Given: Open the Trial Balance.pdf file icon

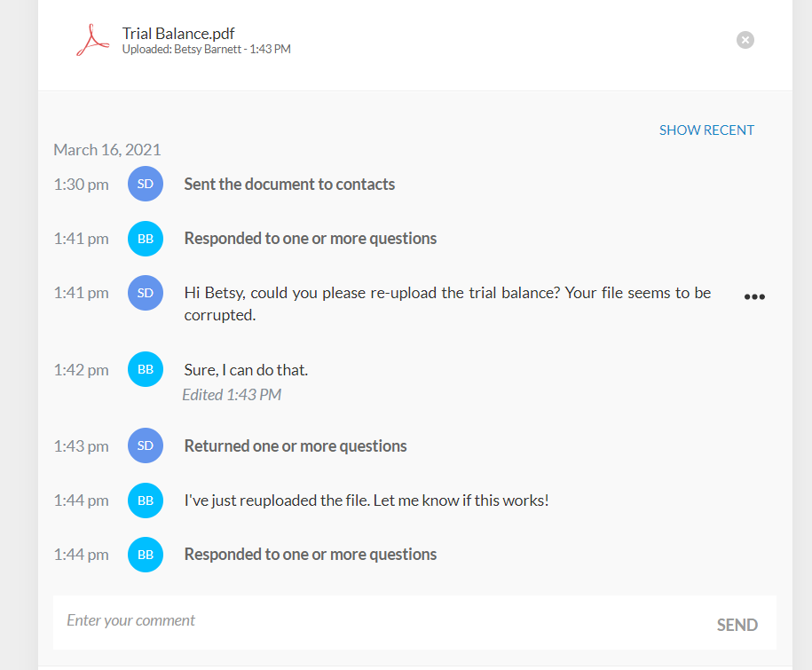Looking at the screenshot, I should point(91,39).
